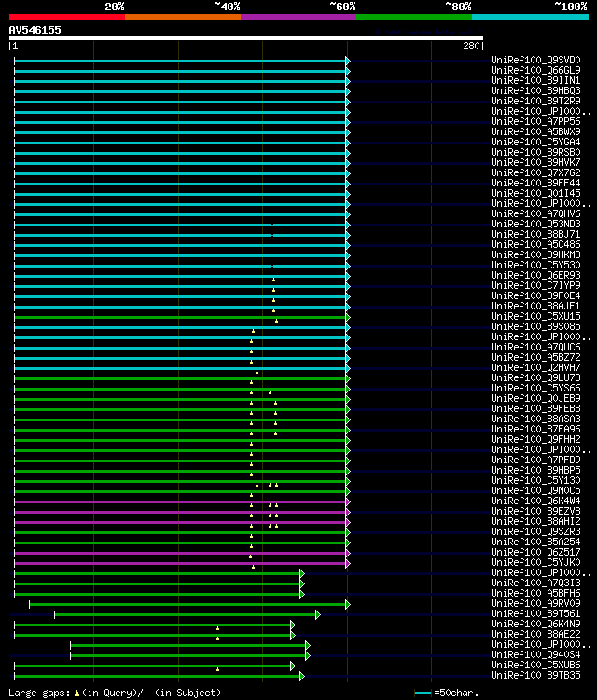Select UniRef100_C5YS66 label
Image resolution: width=597 pixels, height=700 pixels.
pyautogui.click(x=535, y=389)
